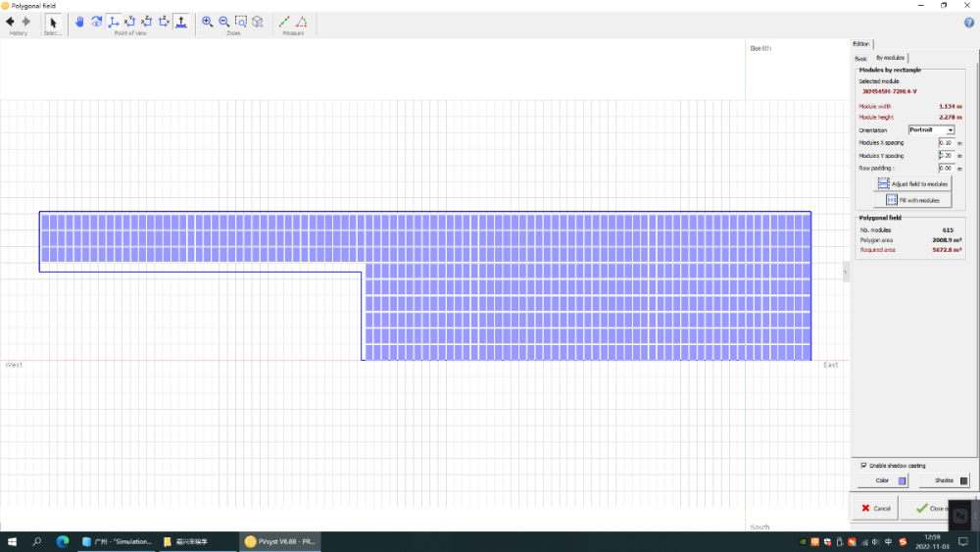This screenshot has height=552, width=980.
Task: Open the Shades color button
Action: pos(944,480)
